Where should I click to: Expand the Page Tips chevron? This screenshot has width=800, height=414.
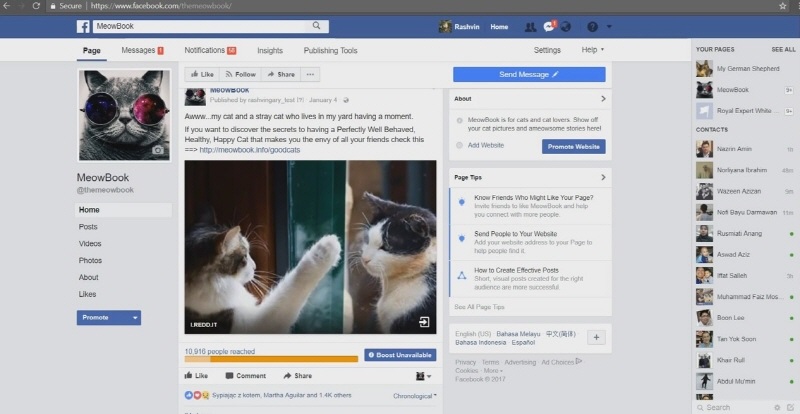tap(603, 177)
